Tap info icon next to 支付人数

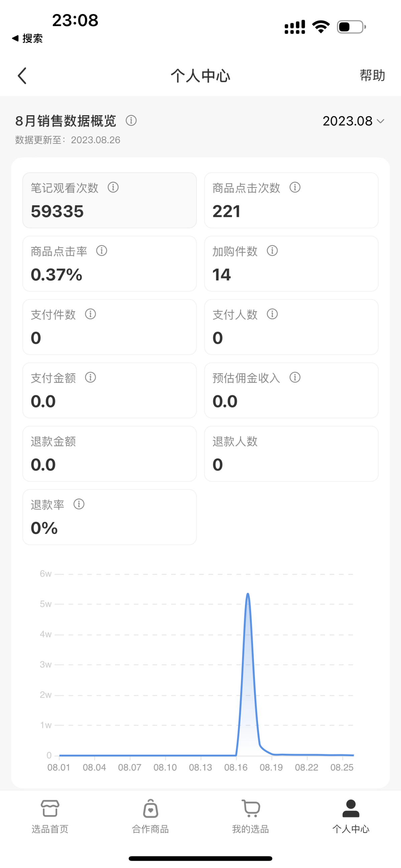(x=272, y=314)
